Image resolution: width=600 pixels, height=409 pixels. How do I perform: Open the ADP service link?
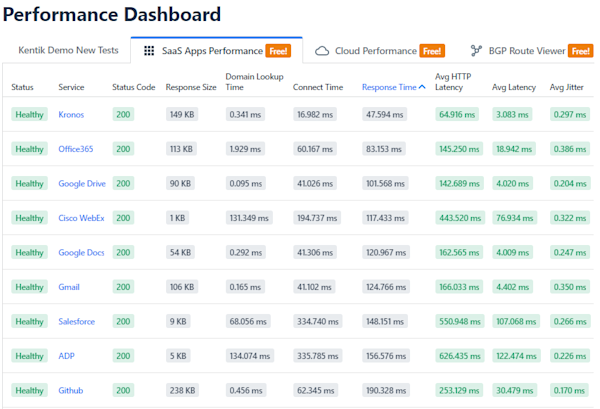pos(66,356)
